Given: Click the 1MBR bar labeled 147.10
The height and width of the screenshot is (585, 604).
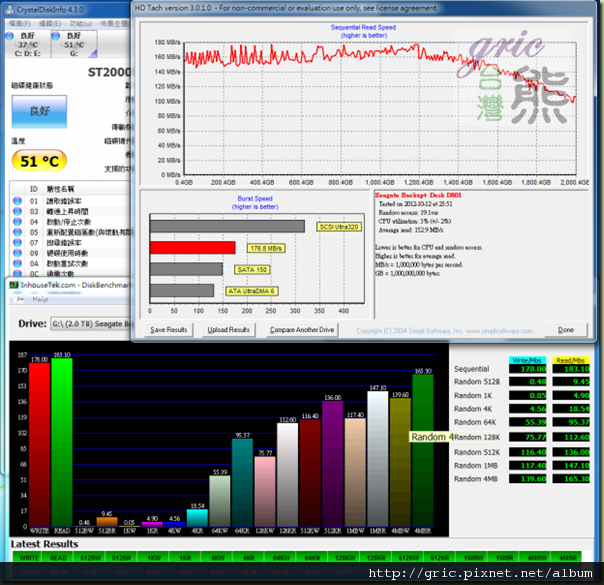Looking at the screenshot, I should [x=378, y=459].
